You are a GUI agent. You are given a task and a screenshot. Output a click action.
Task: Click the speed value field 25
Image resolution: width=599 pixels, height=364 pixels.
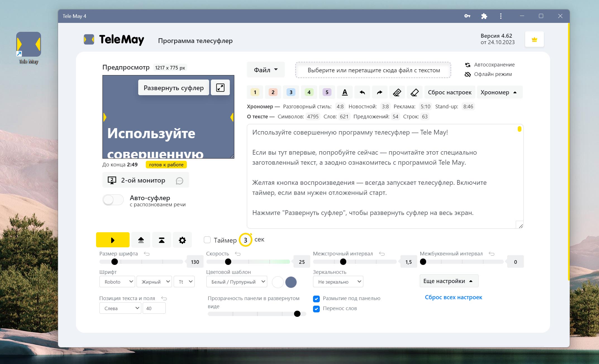302,262
